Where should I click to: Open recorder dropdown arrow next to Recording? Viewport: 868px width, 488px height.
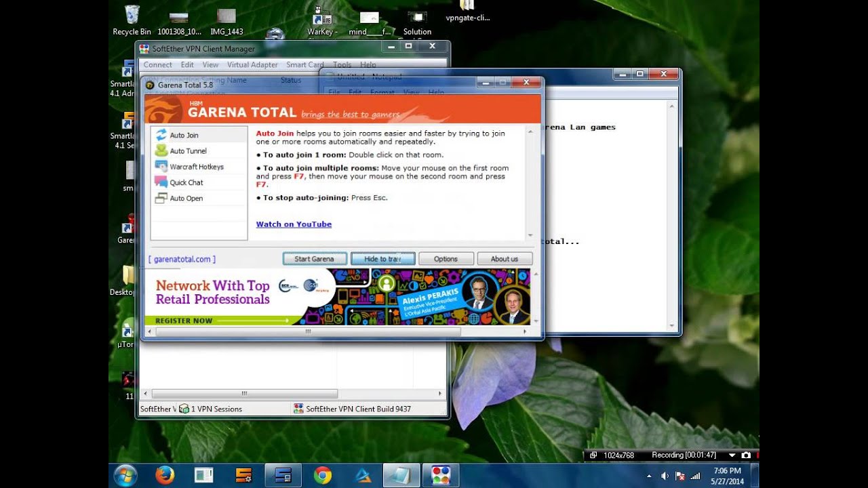[732, 455]
